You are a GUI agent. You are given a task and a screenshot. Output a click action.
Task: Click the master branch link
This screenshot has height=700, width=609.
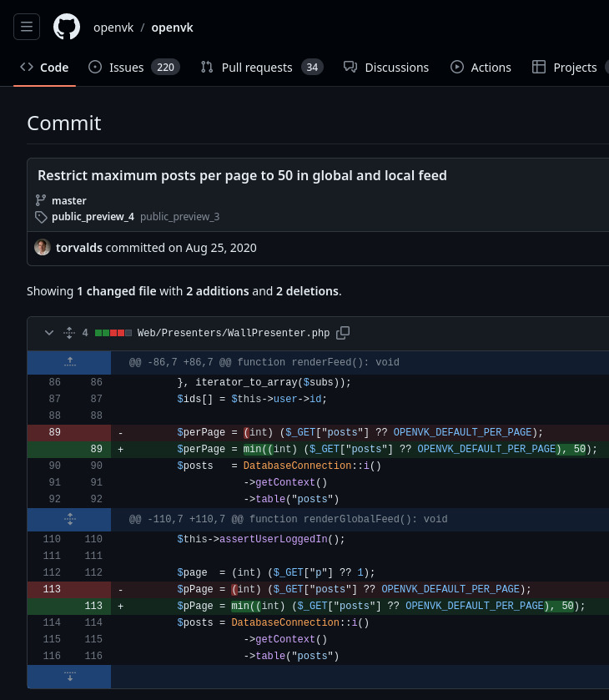(68, 200)
